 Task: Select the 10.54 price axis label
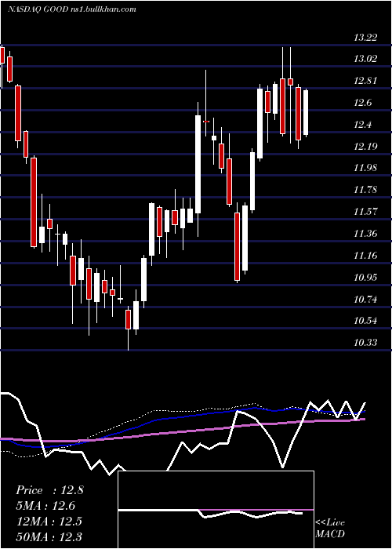(x=366, y=321)
